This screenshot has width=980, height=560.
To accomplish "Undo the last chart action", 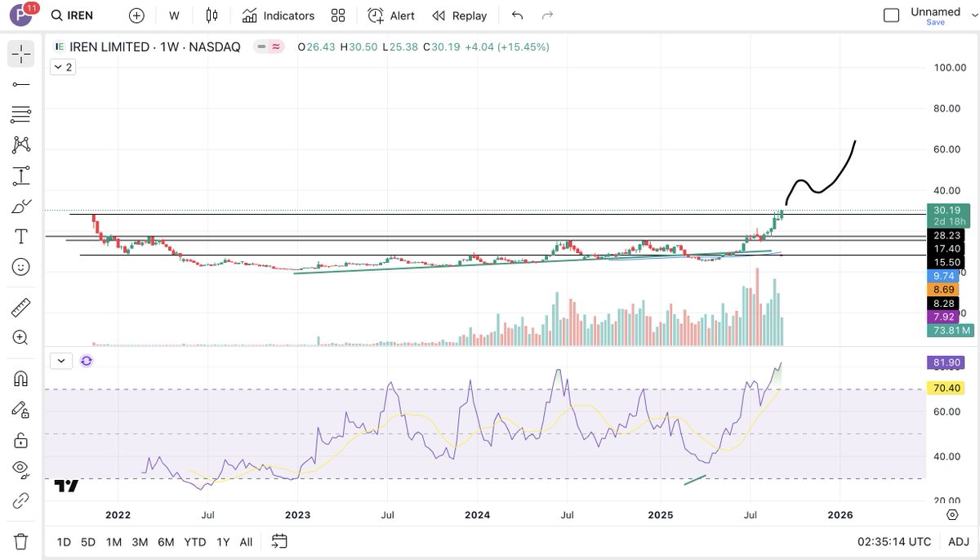I will coord(517,16).
